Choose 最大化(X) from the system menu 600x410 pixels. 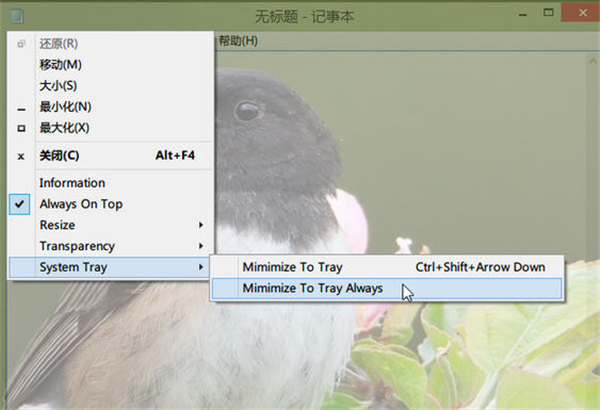(64, 128)
